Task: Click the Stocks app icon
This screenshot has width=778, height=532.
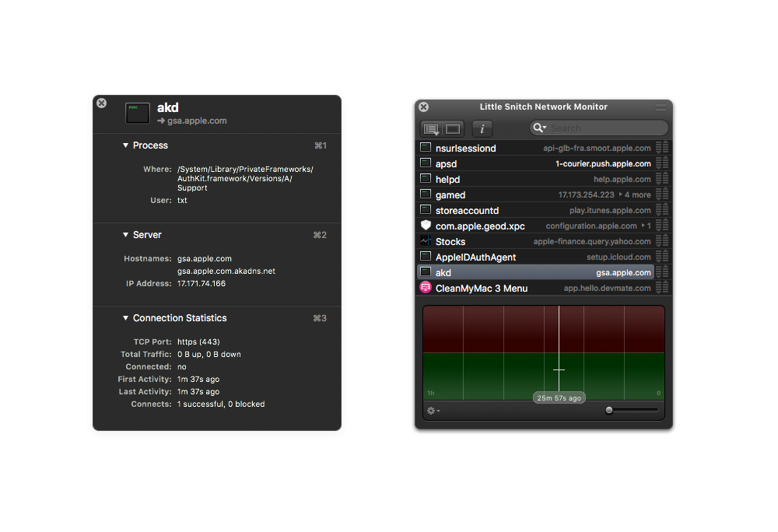Action: click(426, 240)
